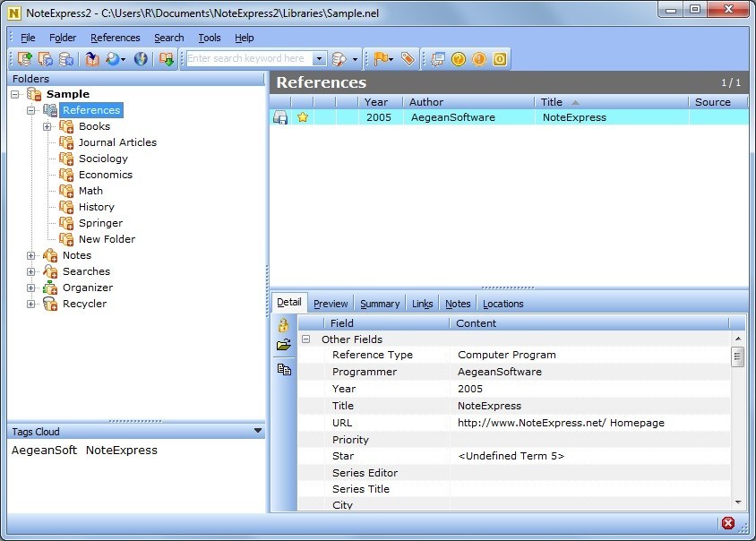
Task: Click the globe browser toolbar icon
Action: pyautogui.click(x=141, y=59)
